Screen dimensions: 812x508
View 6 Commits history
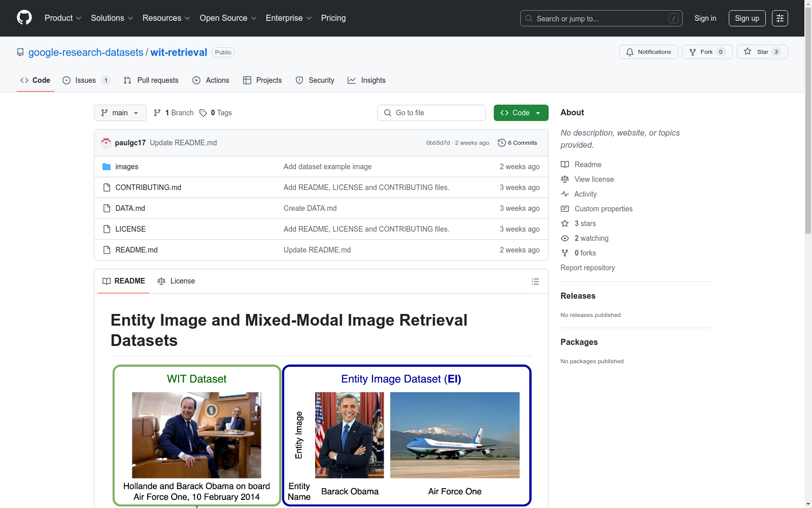[518, 143]
